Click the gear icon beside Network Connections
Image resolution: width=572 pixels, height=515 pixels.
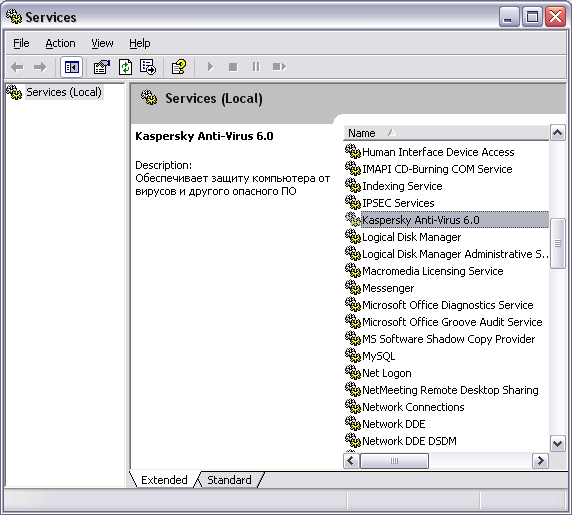[x=353, y=406]
